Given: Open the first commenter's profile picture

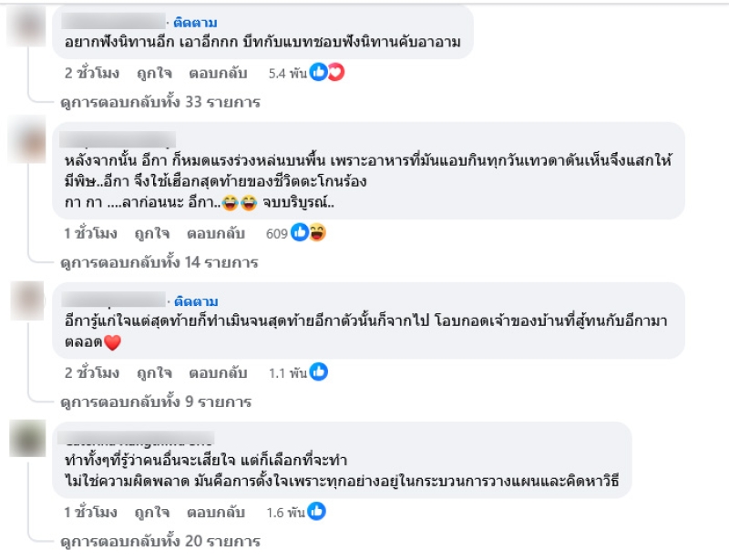Looking at the screenshot, I should pos(26,26).
